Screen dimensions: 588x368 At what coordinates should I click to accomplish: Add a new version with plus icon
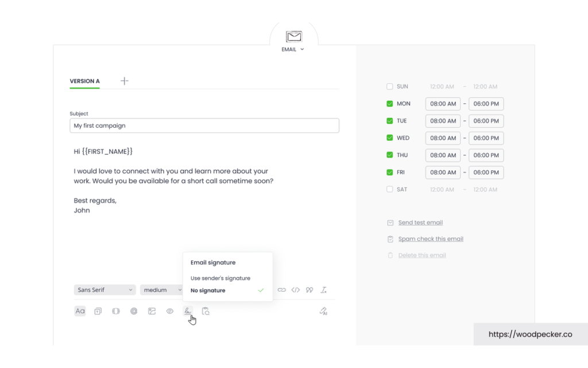(125, 80)
